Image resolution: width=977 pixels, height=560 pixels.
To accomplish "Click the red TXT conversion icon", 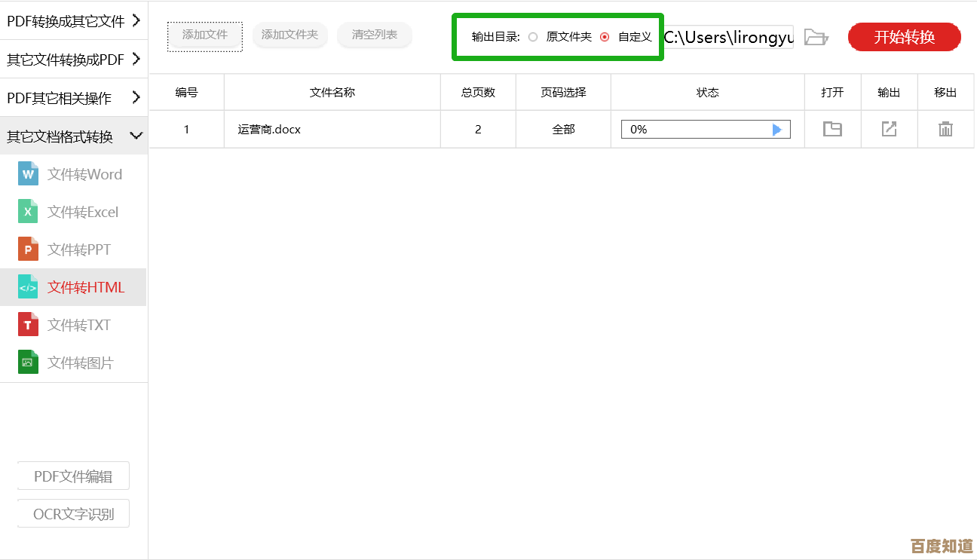I will click(x=28, y=325).
